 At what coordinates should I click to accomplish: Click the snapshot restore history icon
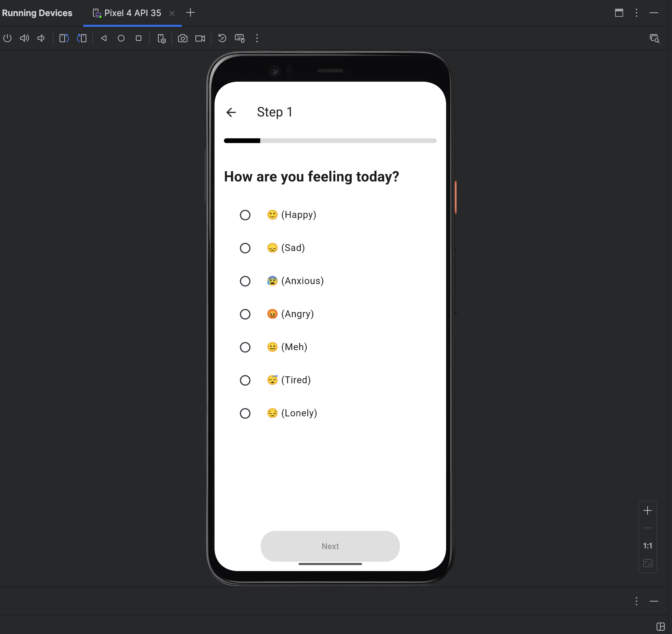click(222, 38)
